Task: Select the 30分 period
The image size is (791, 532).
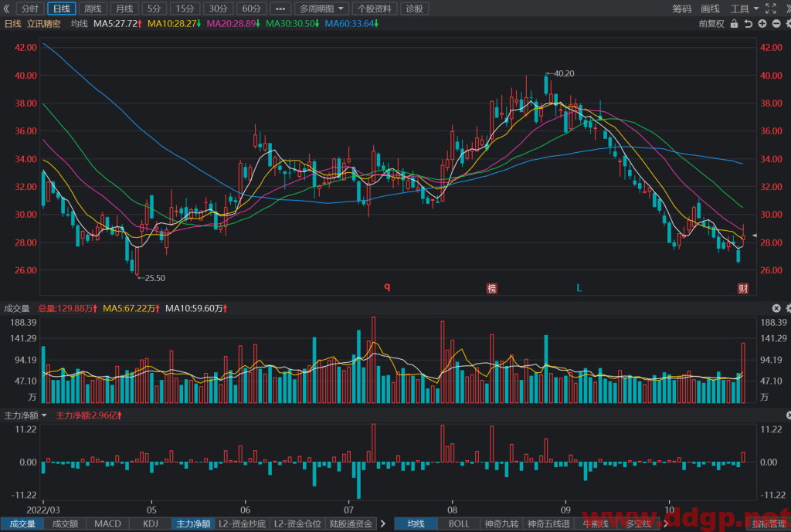Action: 218,8
